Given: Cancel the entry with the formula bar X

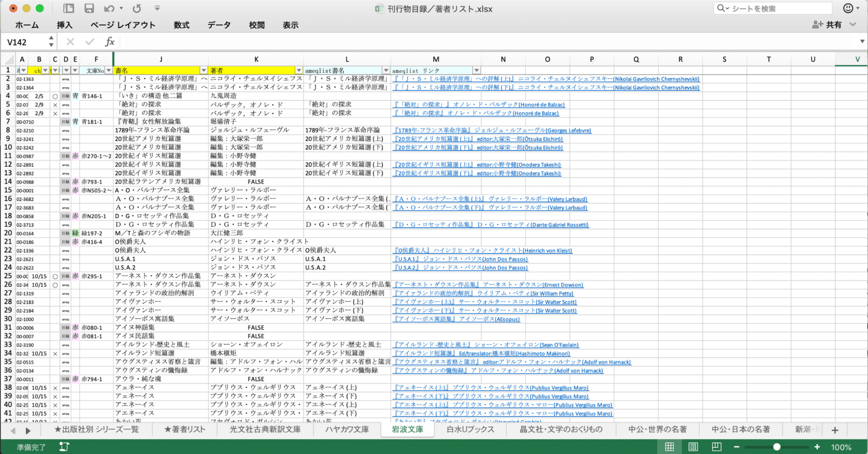Looking at the screenshot, I should [70, 42].
